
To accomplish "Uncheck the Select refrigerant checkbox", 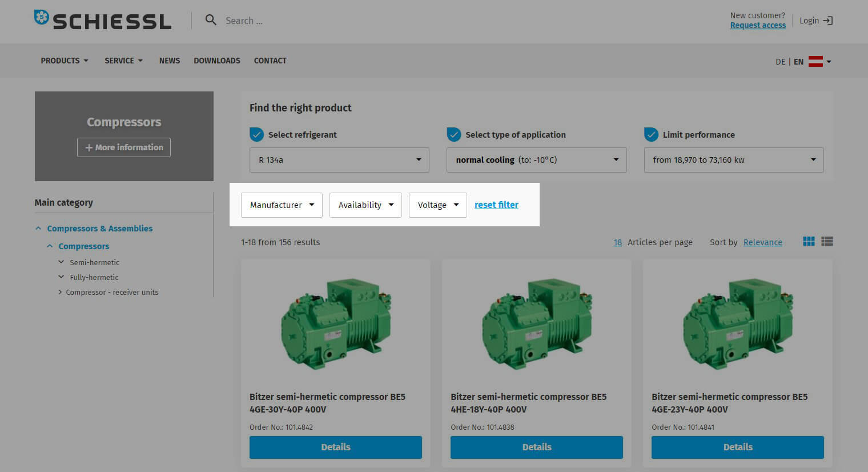I will (257, 134).
